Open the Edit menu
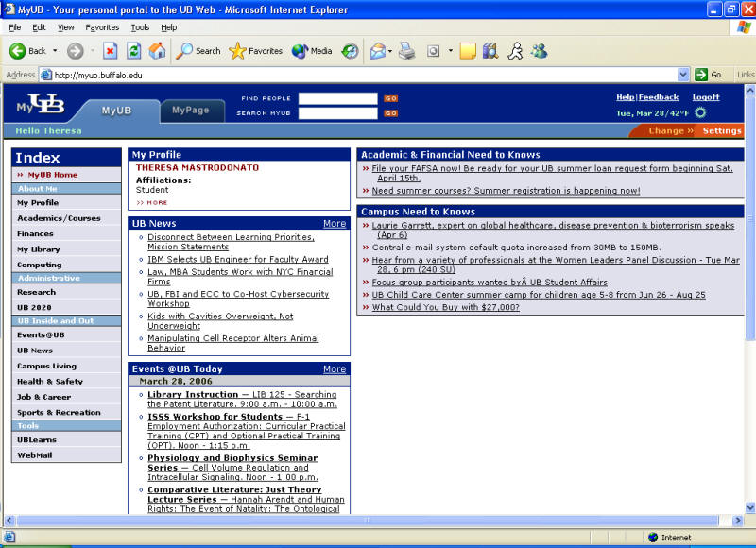756x548 pixels. tap(39, 27)
